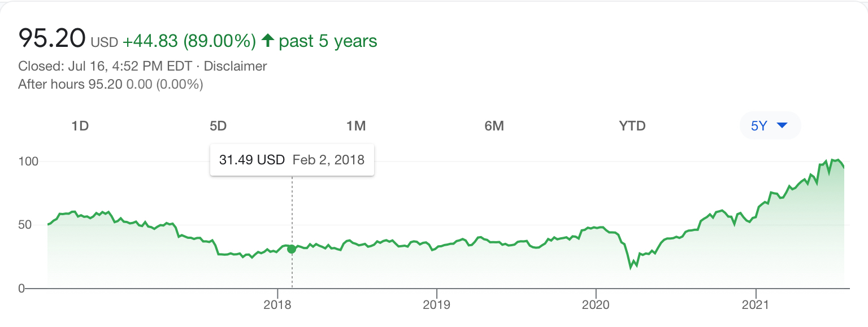Click the March 2020 price dip on chart

click(x=631, y=267)
